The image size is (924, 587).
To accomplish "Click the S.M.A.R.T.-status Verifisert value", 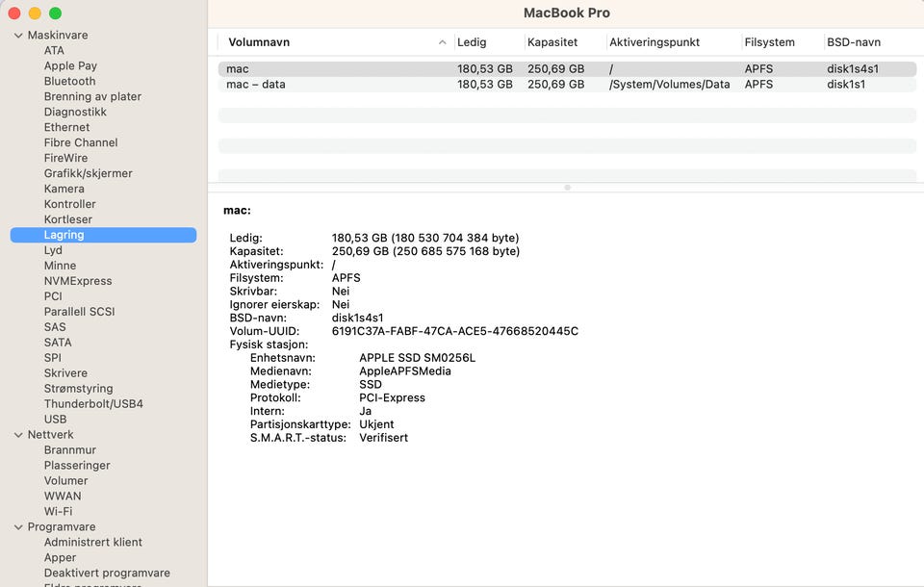I will coord(384,438).
